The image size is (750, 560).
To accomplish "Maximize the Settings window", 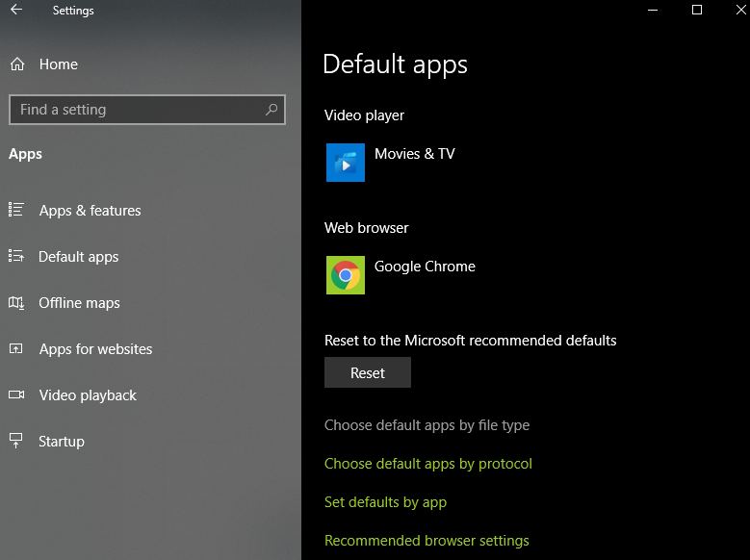I will [697, 10].
